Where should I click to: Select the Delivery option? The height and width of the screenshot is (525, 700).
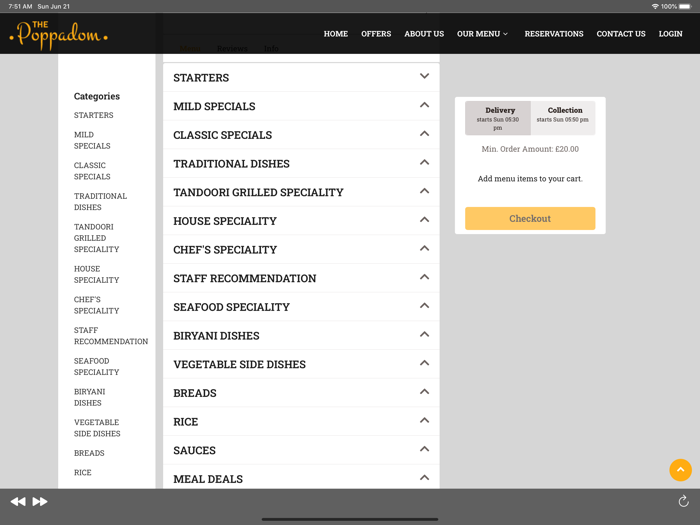tap(498, 118)
